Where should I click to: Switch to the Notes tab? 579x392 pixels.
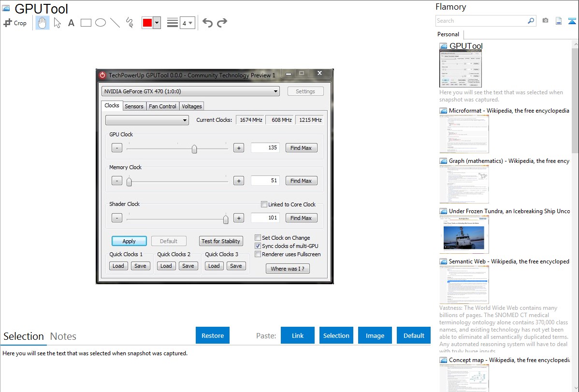[63, 336]
